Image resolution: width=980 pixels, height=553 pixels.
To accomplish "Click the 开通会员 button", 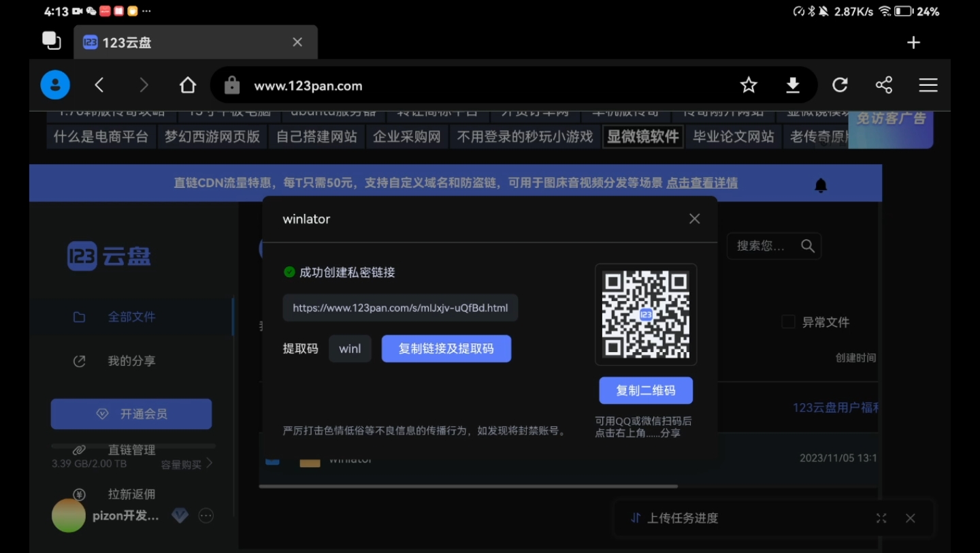I will click(x=131, y=414).
